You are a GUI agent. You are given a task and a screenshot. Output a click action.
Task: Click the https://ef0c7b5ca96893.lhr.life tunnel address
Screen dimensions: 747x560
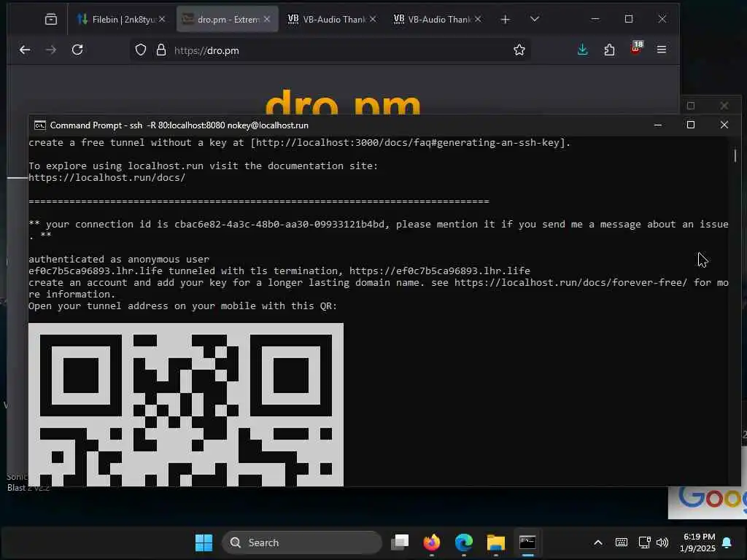coord(440,271)
